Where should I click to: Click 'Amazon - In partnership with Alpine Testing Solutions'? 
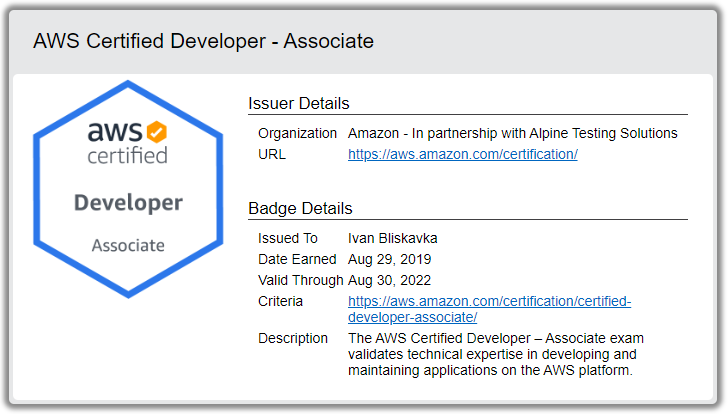click(x=513, y=133)
